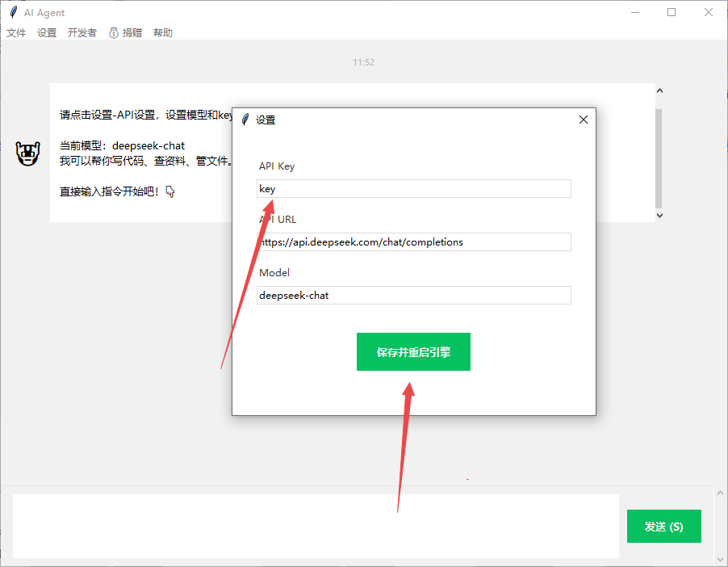Click the chat message scrollbar thumb

(x=659, y=157)
